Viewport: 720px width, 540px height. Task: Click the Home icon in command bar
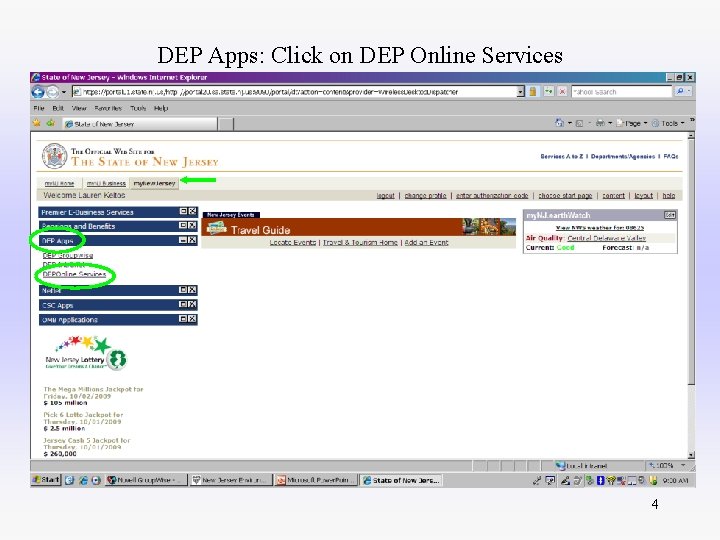pyautogui.click(x=559, y=123)
